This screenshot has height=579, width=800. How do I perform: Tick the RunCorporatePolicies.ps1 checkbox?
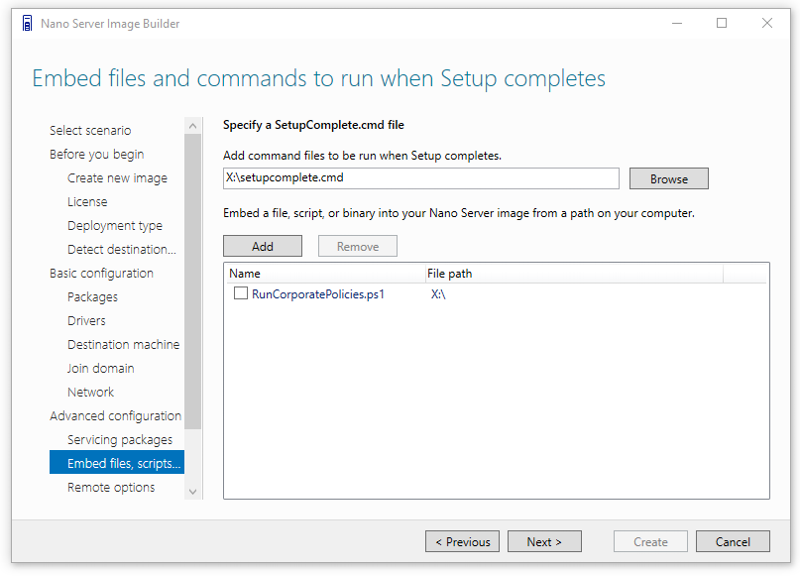[240, 293]
